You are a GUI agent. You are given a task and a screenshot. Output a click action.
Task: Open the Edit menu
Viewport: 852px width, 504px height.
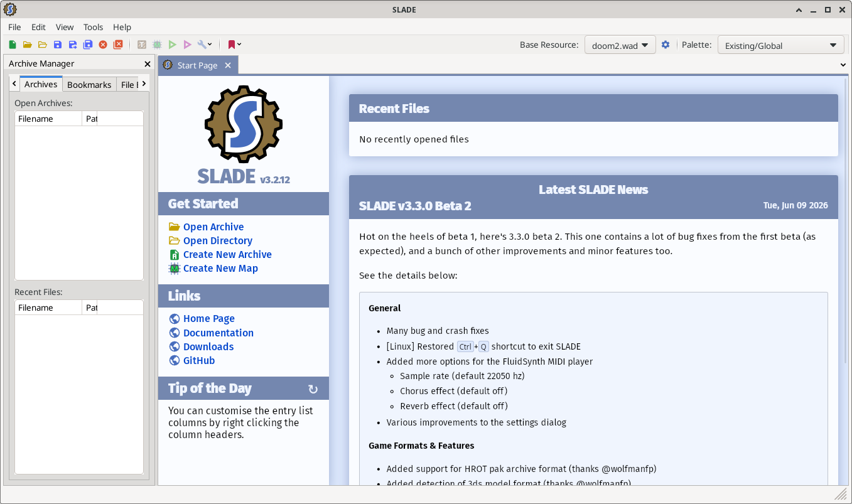38,27
